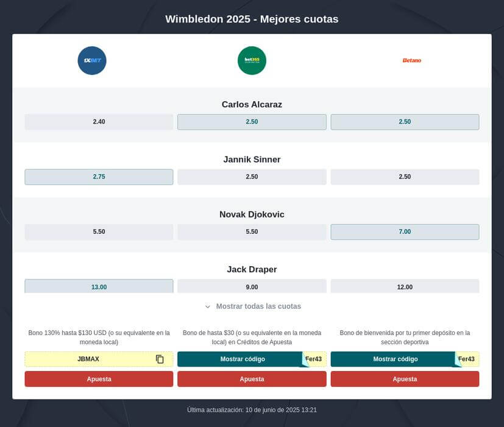Click Apuesta button under Betano
The image size is (504, 427).
pos(405,379)
